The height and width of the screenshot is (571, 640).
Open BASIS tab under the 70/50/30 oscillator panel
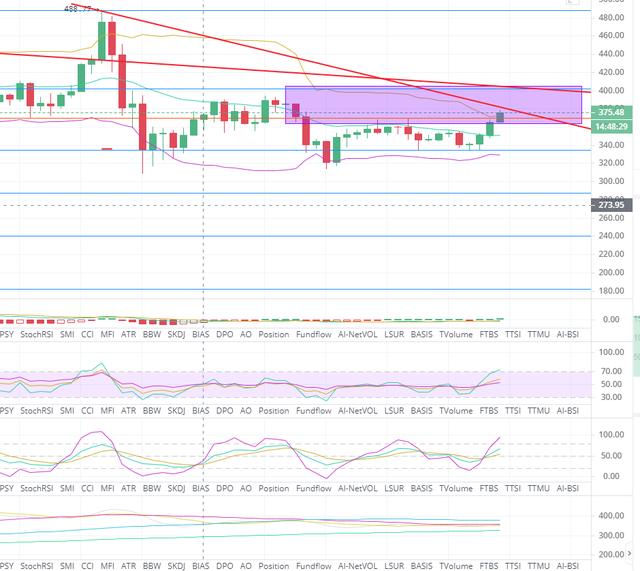(421, 411)
